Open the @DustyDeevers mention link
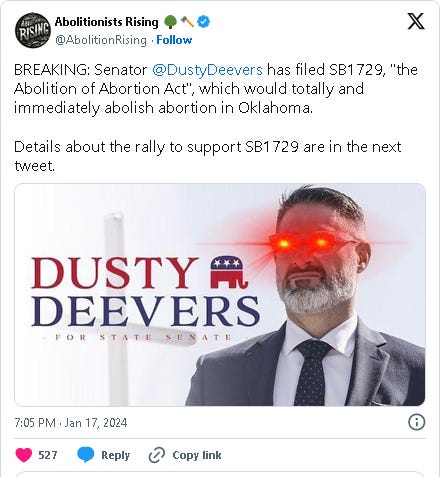440x477 pixels. pyautogui.click(x=207, y=70)
